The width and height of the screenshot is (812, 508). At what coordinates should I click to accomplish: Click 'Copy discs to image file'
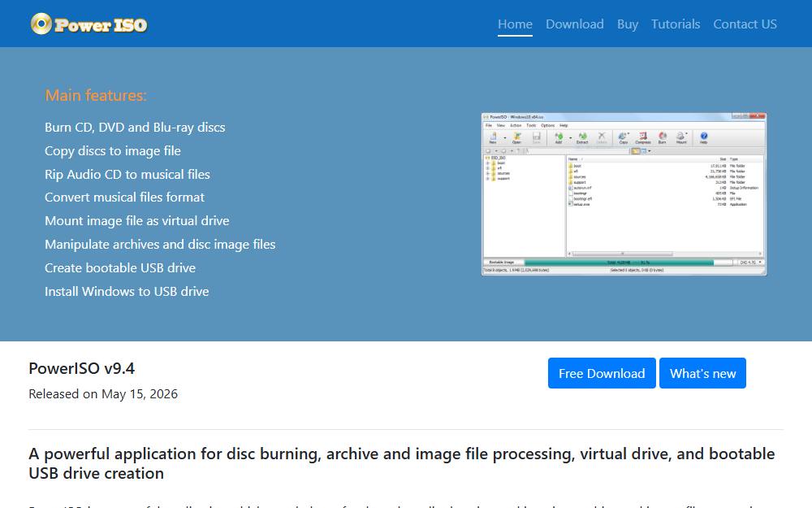coord(112,151)
